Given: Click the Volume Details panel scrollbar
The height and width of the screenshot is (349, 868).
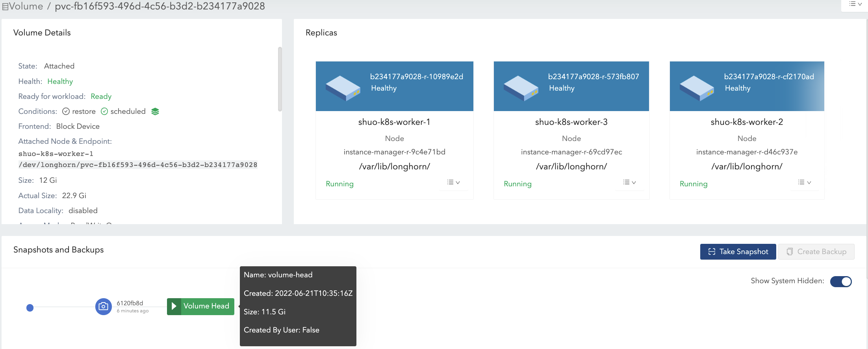Looking at the screenshot, I should coord(280,79).
